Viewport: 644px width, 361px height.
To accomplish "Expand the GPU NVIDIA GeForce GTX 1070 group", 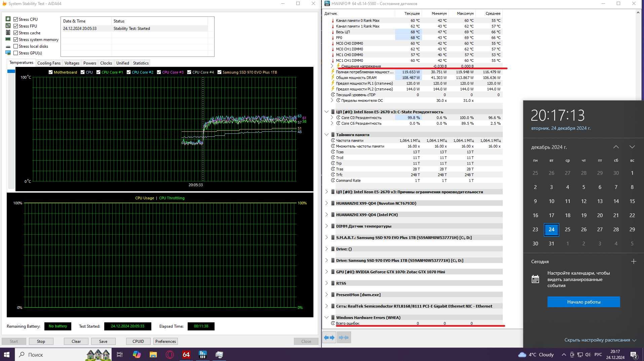I will [326, 272].
